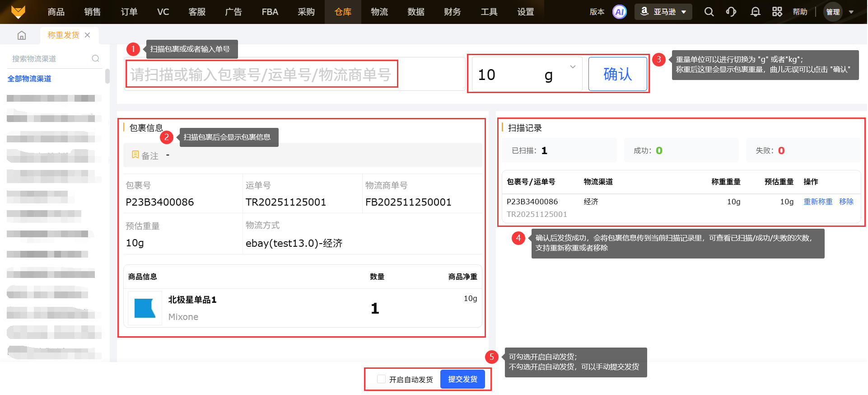
Task: Open the AI assistant icon
Action: [620, 12]
